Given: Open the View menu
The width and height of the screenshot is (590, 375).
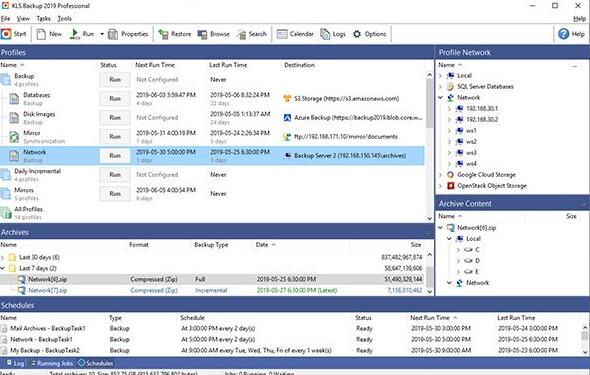Looking at the screenshot, I should (23, 18).
